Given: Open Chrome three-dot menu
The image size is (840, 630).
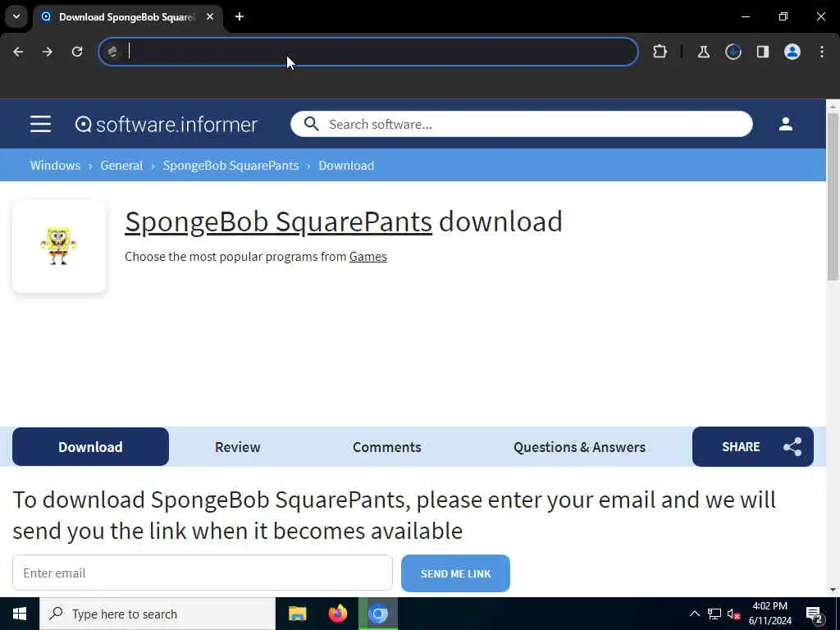Looking at the screenshot, I should click(822, 52).
